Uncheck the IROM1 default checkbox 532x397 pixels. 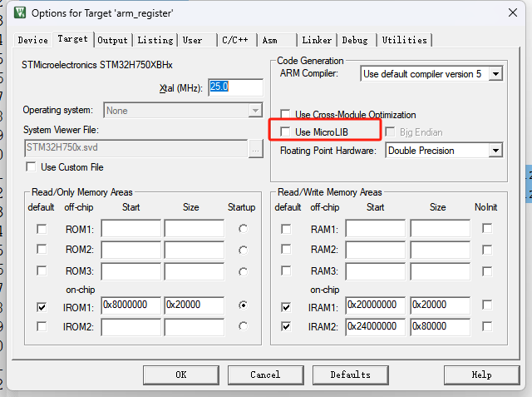pyautogui.click(x=42, y=307)
